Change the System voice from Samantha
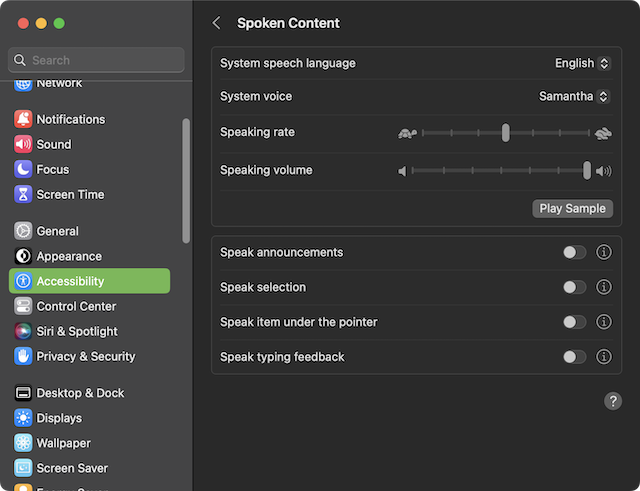Screen dimensions: 640x491 click(573, 97)
